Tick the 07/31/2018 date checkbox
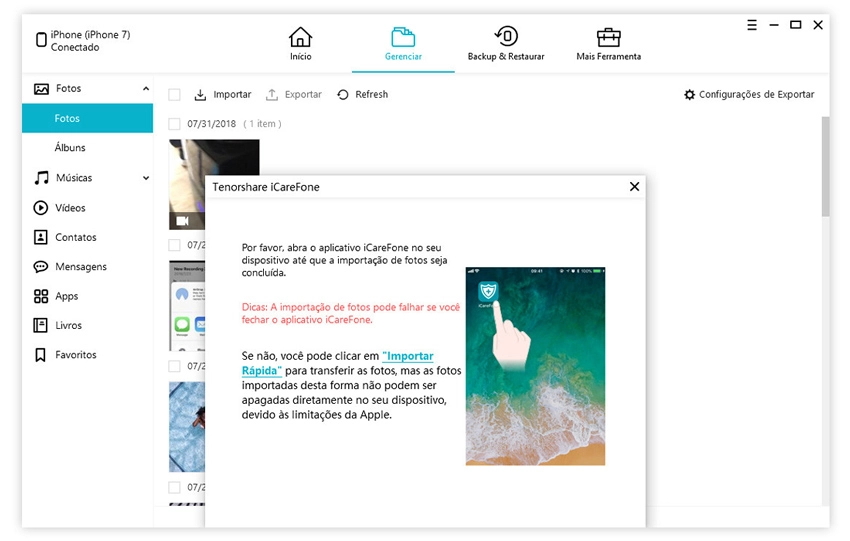 (x=175, y=124)
